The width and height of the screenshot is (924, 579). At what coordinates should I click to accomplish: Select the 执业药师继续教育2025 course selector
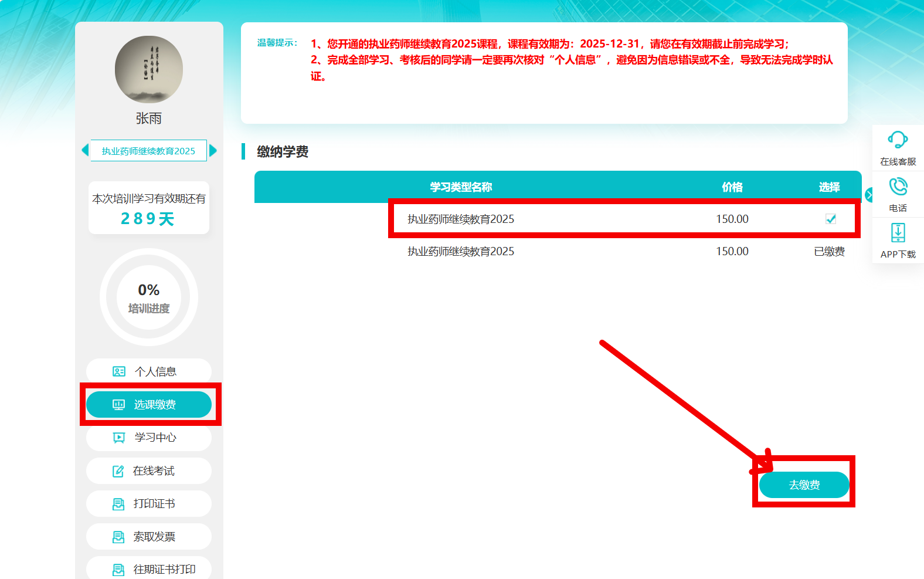[148, 151]
